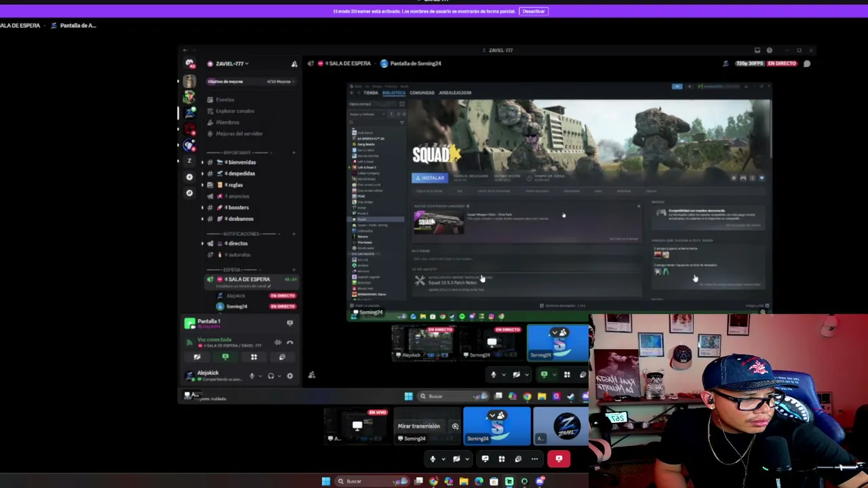Screen dimensions: 868x488
Task: Click the Start button on the bottom Windows taskbar
Action: tap(326, 481)
